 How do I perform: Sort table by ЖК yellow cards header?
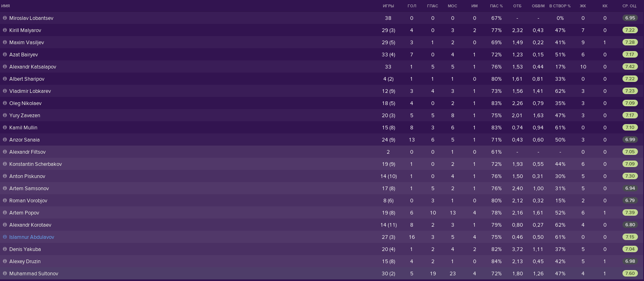click(x=583, y=6)
